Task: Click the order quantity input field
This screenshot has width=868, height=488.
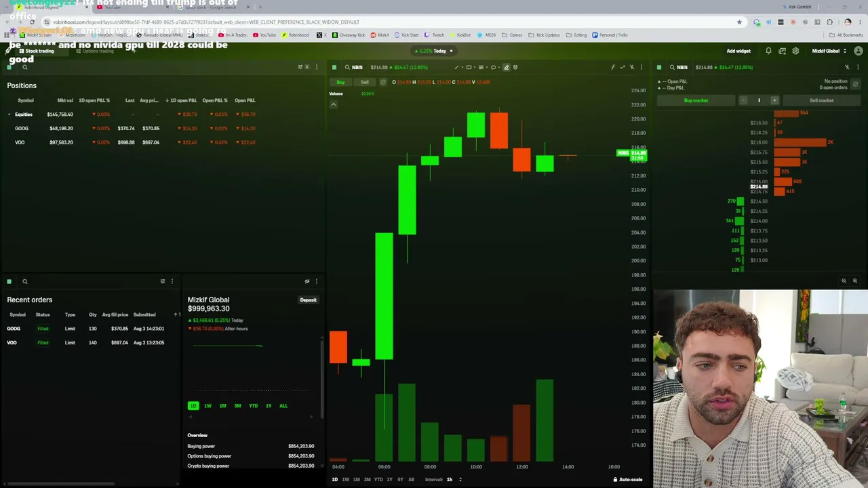Action: pyautogui.click(x=759, y=100)
